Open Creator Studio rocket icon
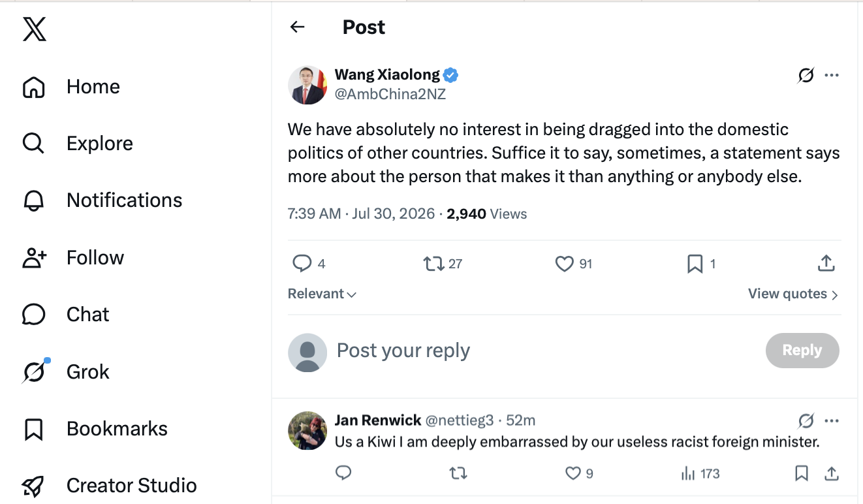863x504 pixels. 33,486
